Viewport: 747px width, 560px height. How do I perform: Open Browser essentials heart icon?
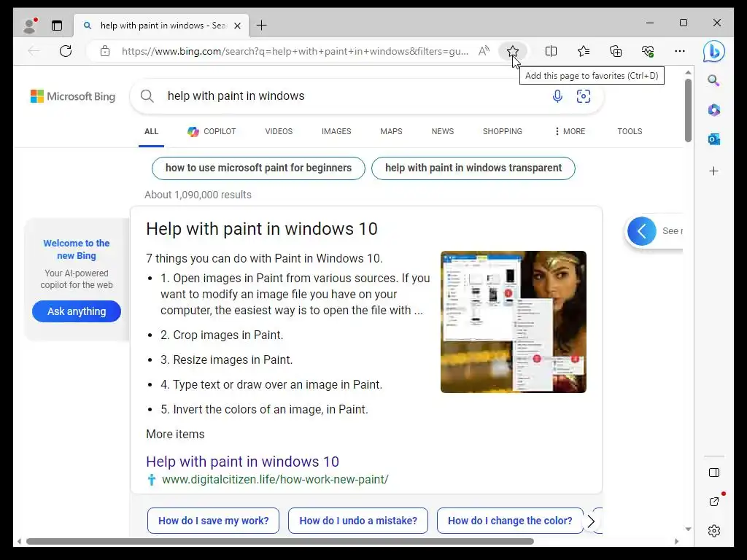coord(648,51)
